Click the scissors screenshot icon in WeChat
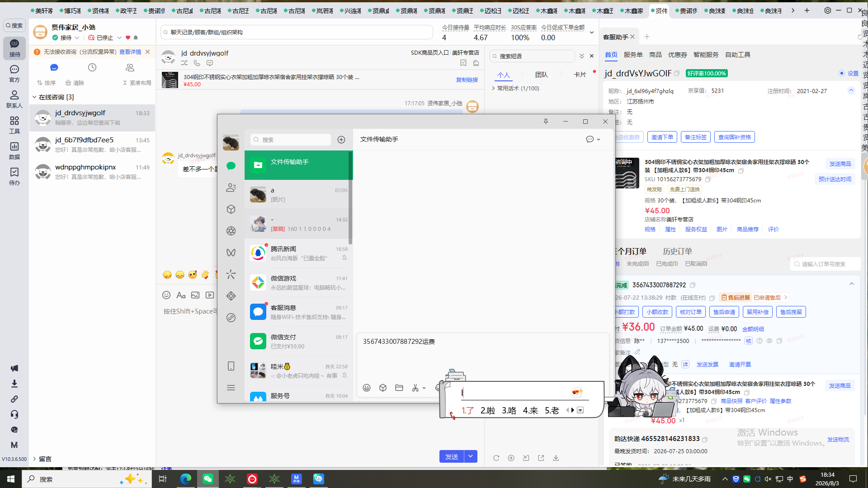 [415, 388]
